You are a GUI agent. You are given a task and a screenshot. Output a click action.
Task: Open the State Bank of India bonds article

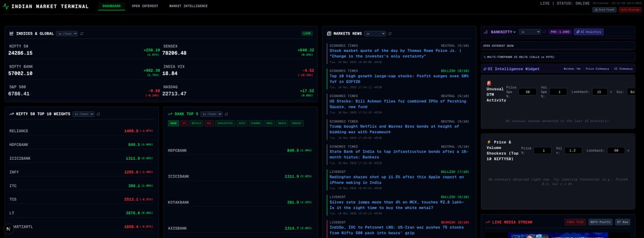(x=399, y=154)
